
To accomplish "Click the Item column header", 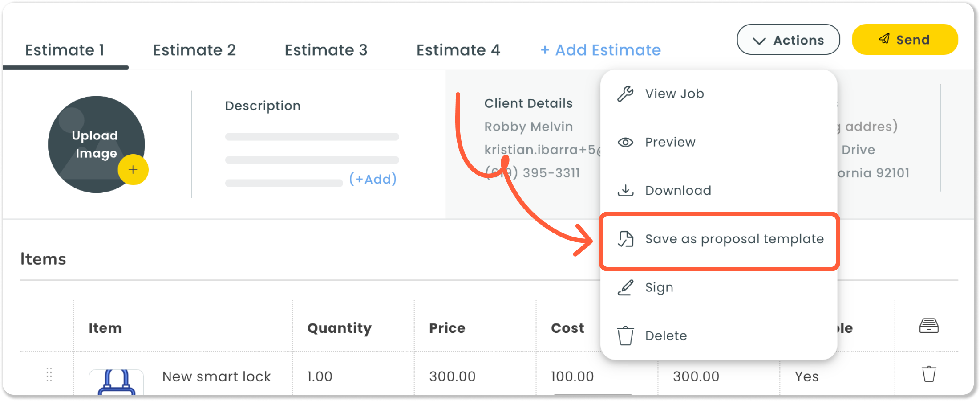I will [x=105, y=328].
